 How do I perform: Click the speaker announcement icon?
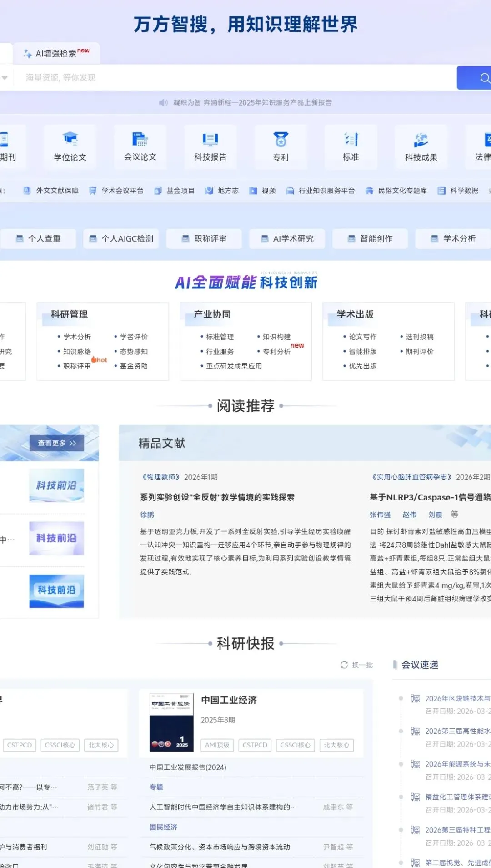[163, 103]
